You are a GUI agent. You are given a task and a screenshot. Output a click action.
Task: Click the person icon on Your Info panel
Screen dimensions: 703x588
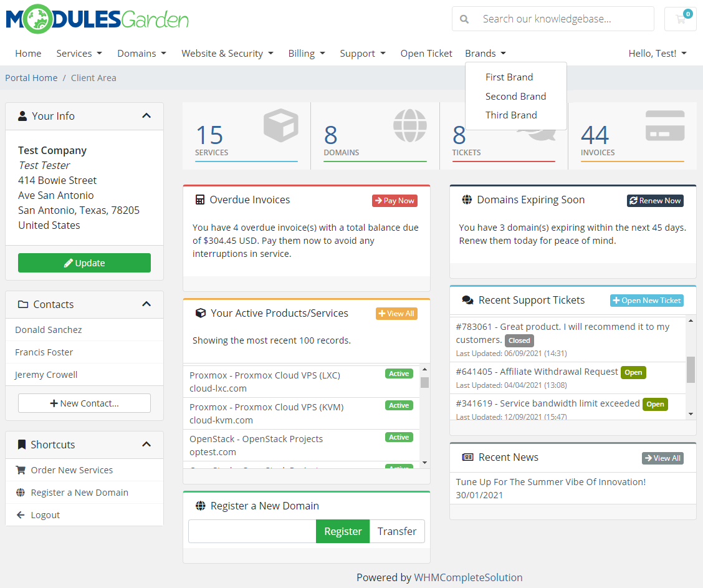22,116
